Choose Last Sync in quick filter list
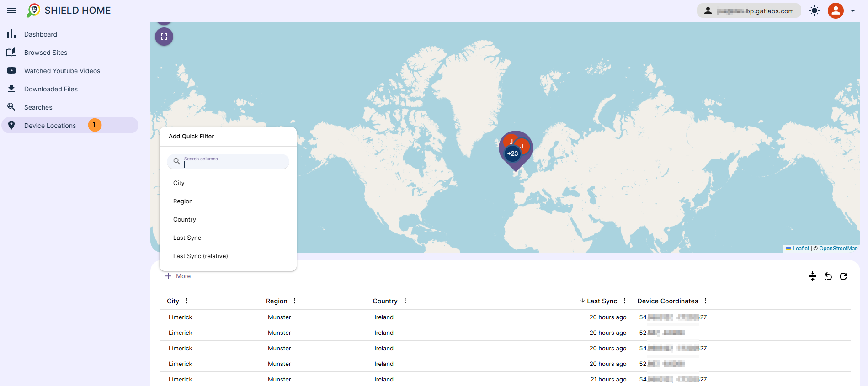868x386 pixels. pos(228,238)
